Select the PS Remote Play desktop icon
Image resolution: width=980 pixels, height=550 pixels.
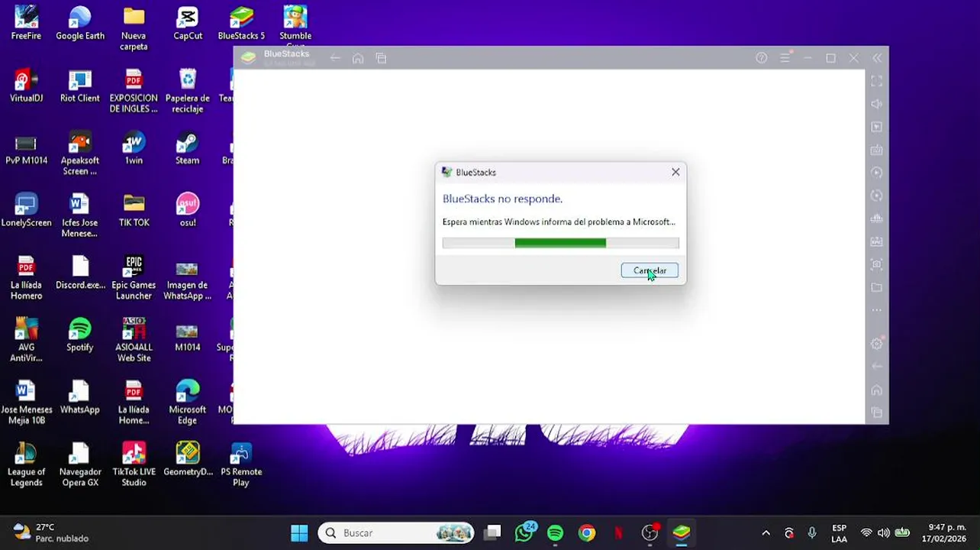point(241,464)
